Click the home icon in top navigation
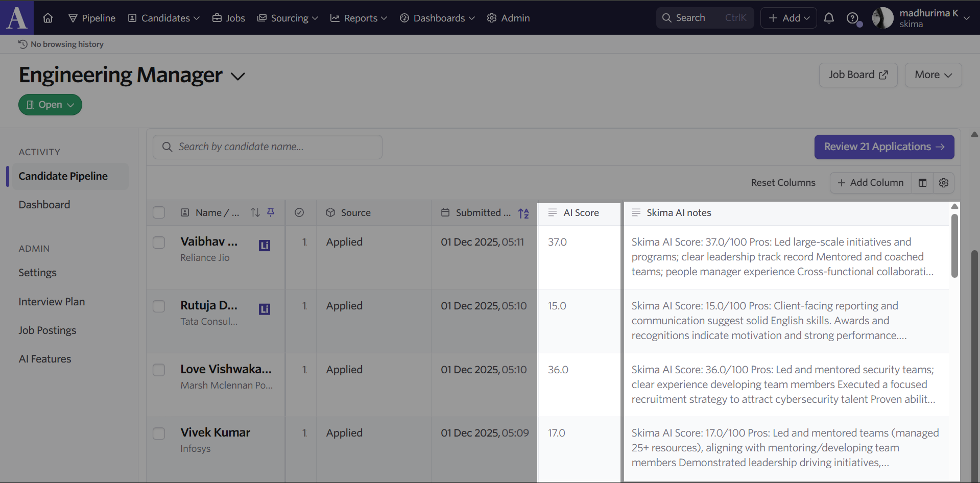The width and height of the screenshot is (980, 483). click(48, 18)
